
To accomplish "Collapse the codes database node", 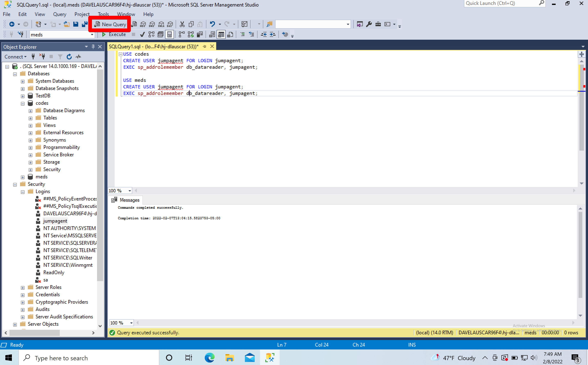I will click(23, 104).
